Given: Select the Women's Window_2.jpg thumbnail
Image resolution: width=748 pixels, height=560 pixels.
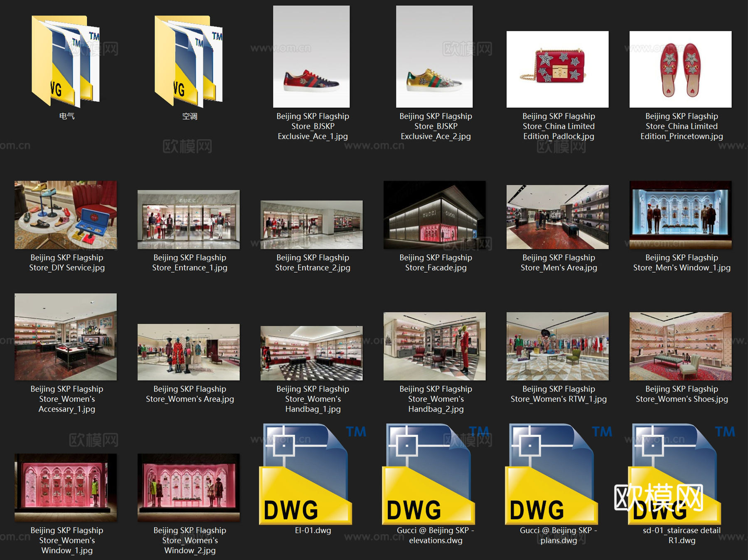Looking at the screenshot, I should tap(189, 488).
